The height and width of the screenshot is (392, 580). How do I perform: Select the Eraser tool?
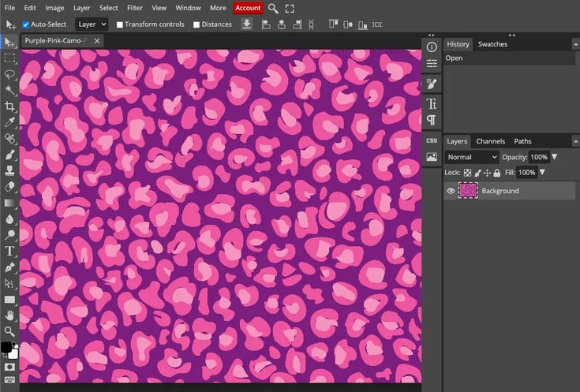tap(9, 187)
